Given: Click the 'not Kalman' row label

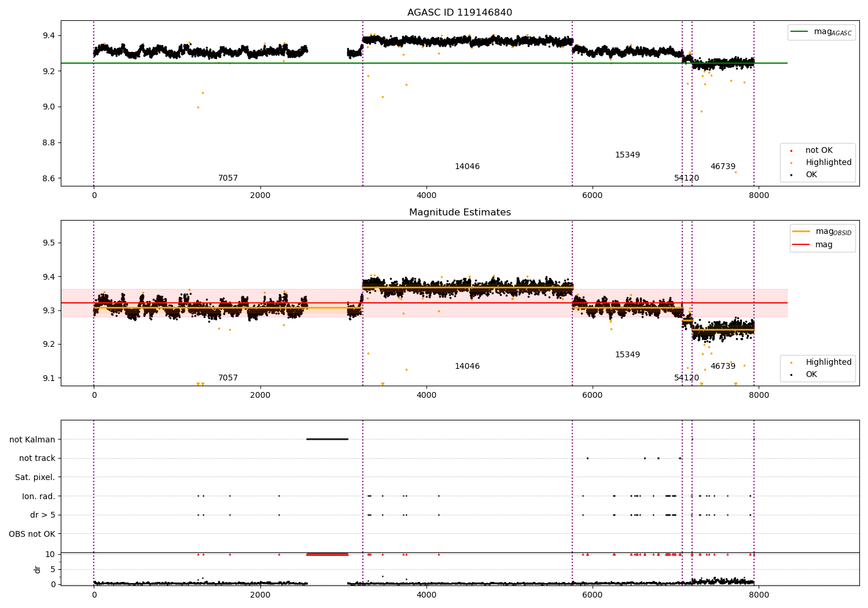Looking at the screenshot, I should point(32,440).
